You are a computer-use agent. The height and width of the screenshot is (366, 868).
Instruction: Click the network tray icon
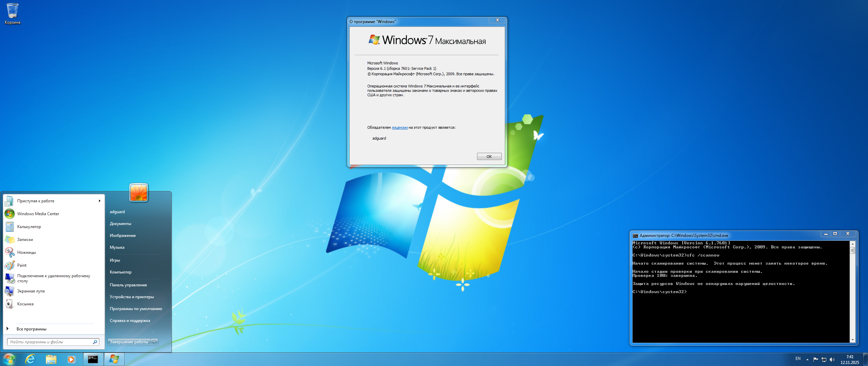point(824,360)
